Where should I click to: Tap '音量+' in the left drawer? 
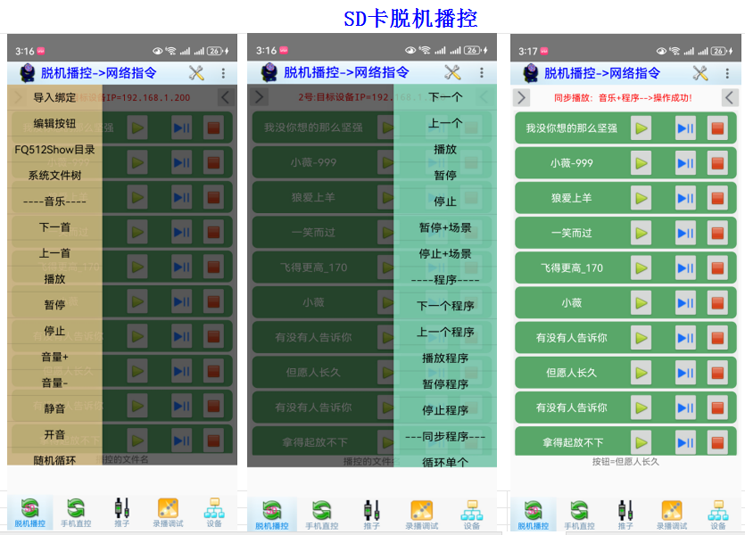tap(55, 357)
